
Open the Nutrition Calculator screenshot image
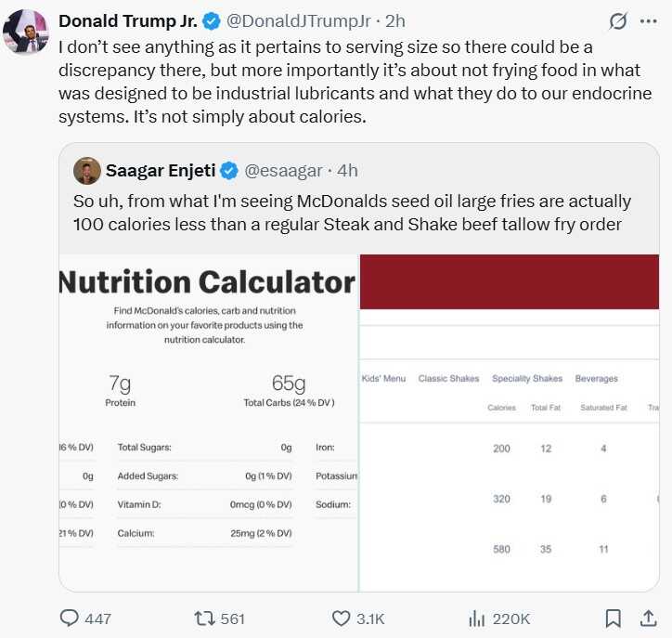click(x=208, y=423)
